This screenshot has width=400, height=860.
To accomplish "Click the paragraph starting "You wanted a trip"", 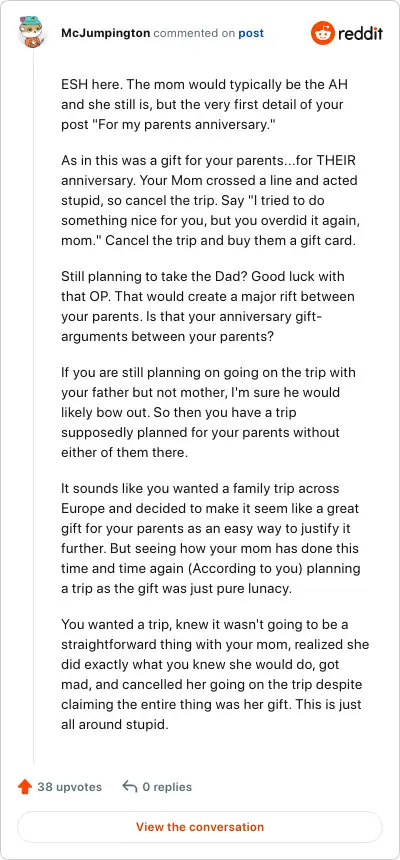I will pyautogui.click(x=215, y=674).
